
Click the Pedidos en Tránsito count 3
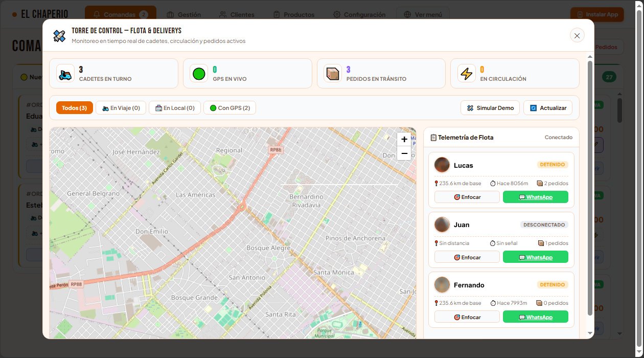[x=348, y=70]
